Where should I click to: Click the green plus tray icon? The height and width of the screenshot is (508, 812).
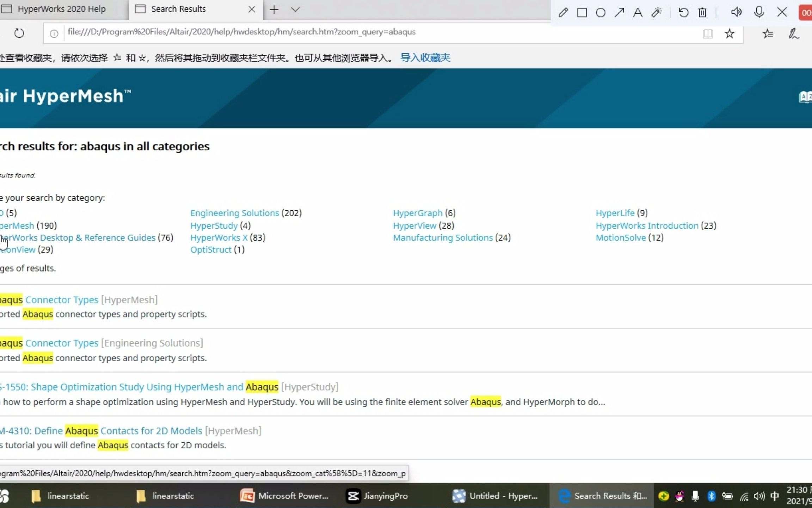coord(664,496)
